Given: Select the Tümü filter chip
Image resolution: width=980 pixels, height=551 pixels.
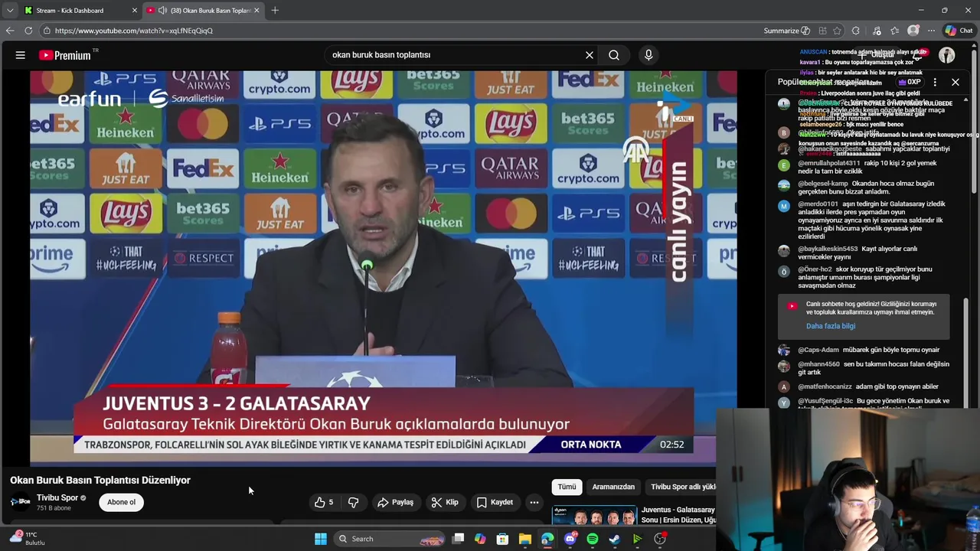Looking at the screenshot, I should 567,487.
